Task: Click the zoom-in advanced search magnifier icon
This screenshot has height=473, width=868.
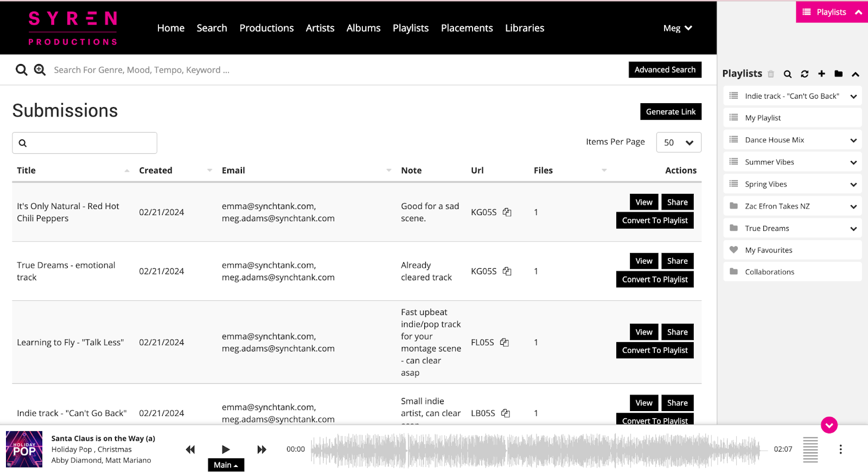Action: click(40, 70)
